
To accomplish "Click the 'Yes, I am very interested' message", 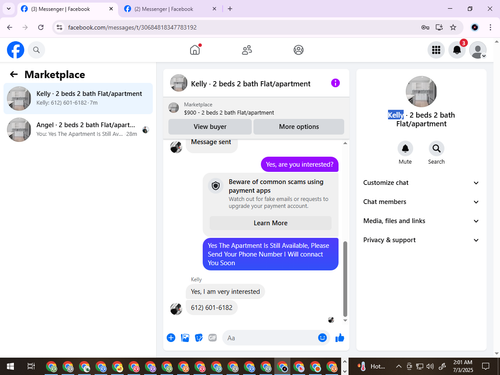I will (225, 292).
